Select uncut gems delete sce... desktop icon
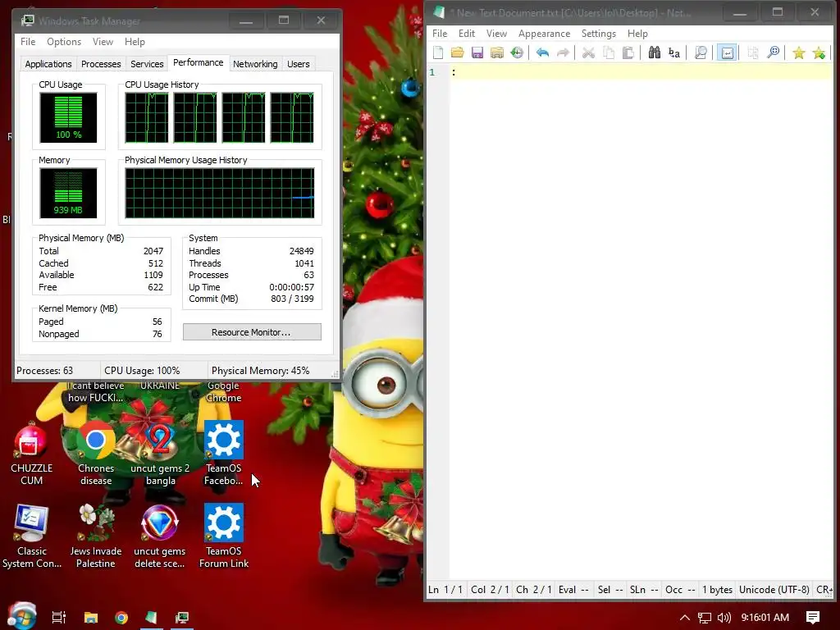Viewport: 840px width, 630px height. pos(160,536)
